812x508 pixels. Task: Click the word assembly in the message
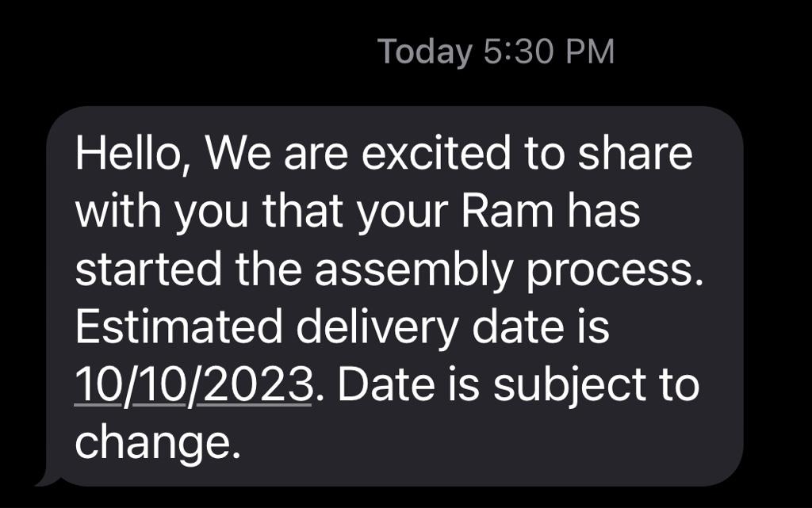click(414, 272)
